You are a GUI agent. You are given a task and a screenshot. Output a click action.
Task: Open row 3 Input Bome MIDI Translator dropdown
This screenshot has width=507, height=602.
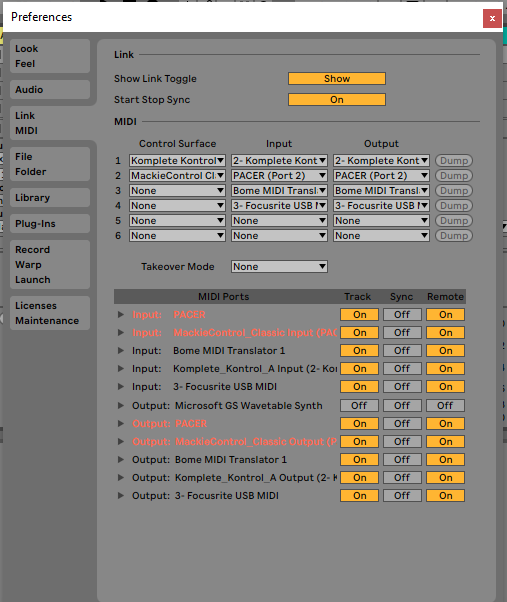279,190
